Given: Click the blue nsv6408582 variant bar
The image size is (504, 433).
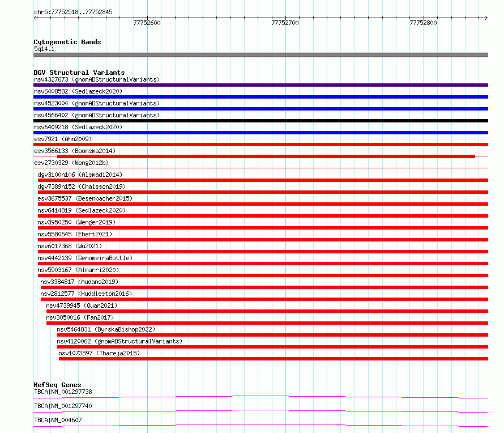Looking at the screenshot, I should click(x=260, y=97).
